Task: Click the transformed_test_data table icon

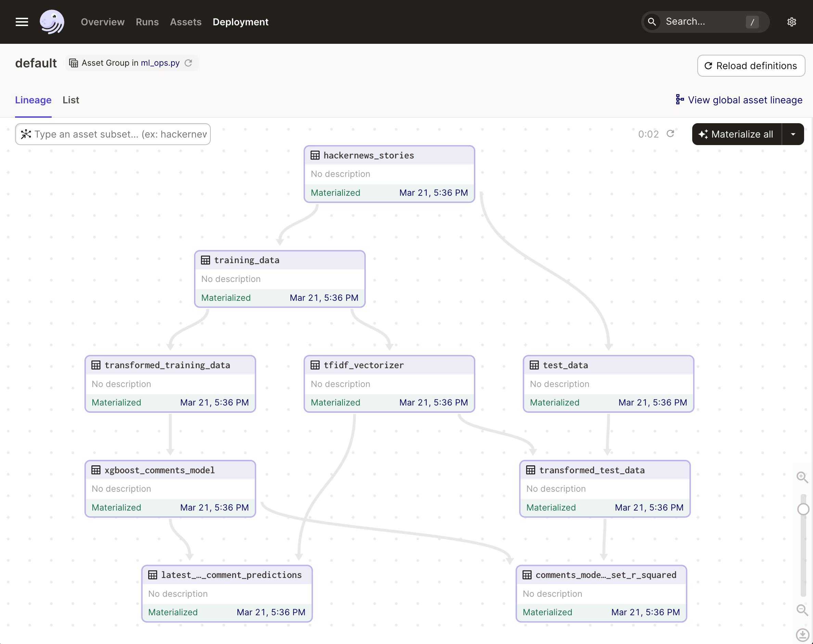Action: (x=531, y=470)
